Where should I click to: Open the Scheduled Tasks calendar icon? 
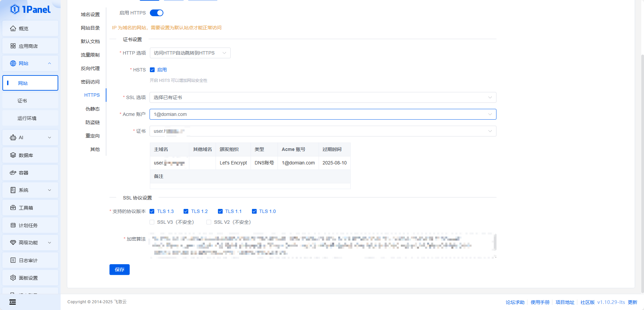(13, 225)
